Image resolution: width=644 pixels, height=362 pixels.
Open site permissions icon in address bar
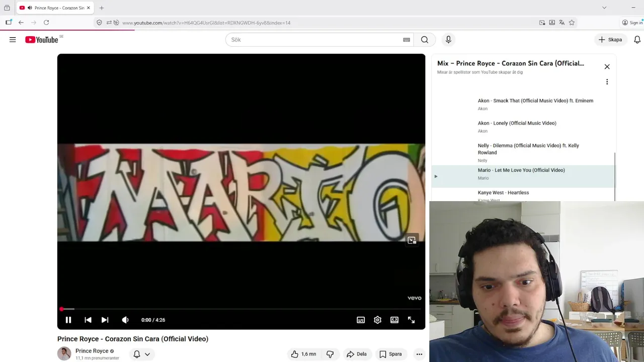point(109,23)
